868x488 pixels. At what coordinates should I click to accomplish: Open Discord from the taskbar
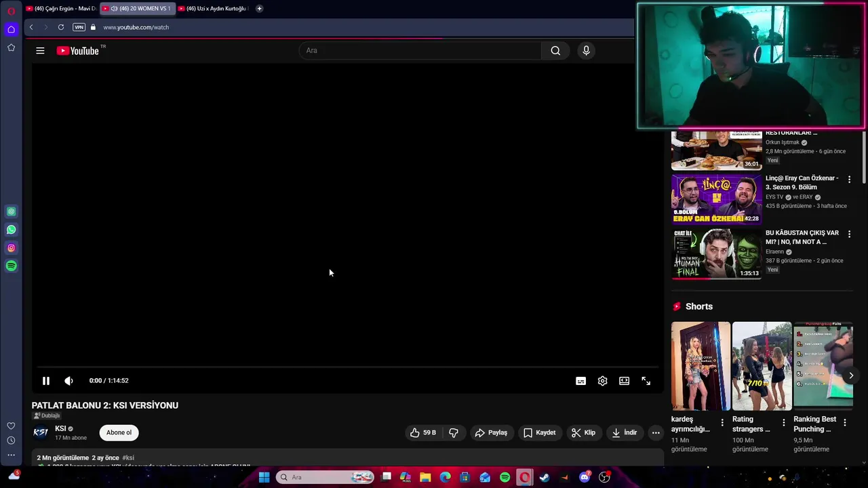[585, 477]
